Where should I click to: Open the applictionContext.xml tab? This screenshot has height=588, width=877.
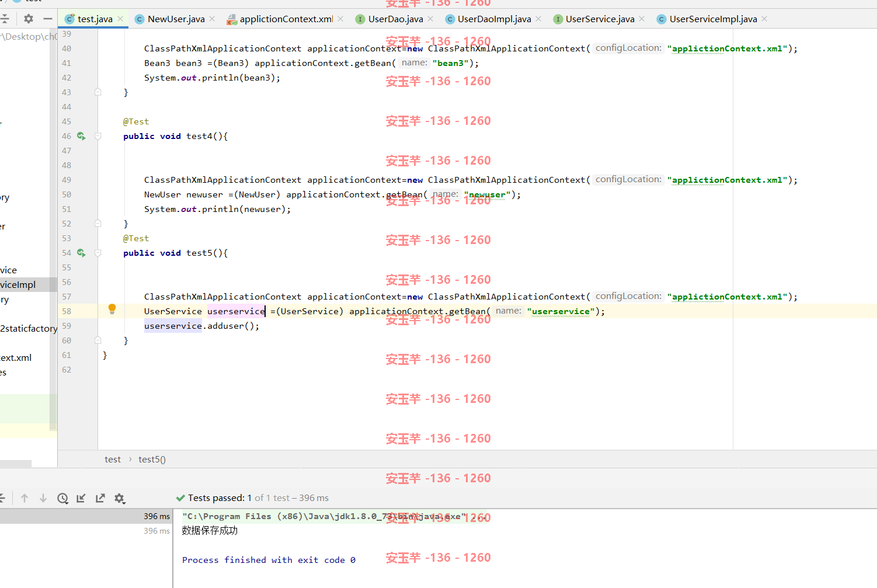(x=286, y=19)
